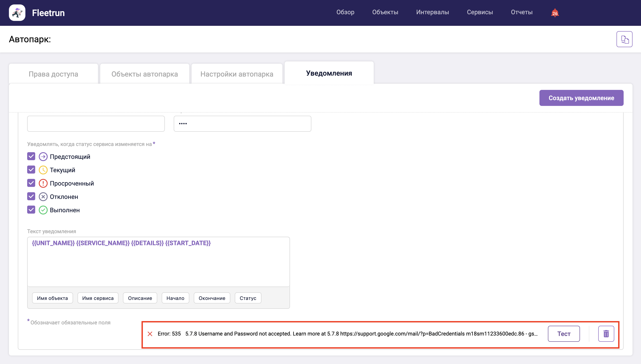Click the Создать уведомление button
Viewport: 641px width, 364px height.
pos(581,98)
